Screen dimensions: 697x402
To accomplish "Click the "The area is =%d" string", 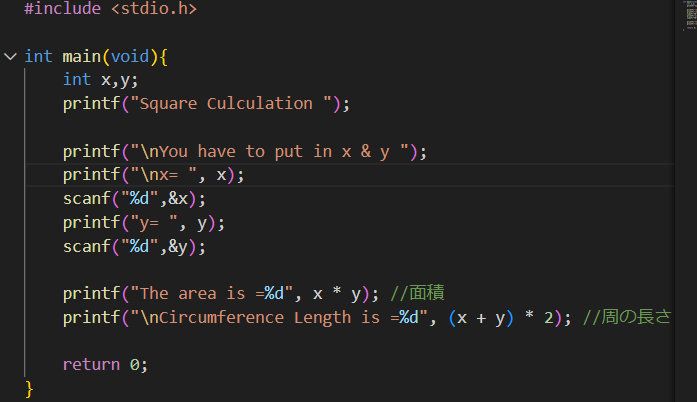I will pyautogui.click(x=212, y=294).
